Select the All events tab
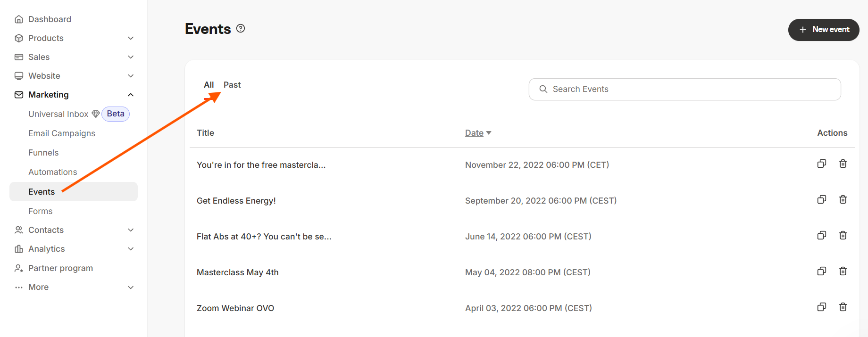The height and width of the screenshot is (337, 868). tap(209, 85)
